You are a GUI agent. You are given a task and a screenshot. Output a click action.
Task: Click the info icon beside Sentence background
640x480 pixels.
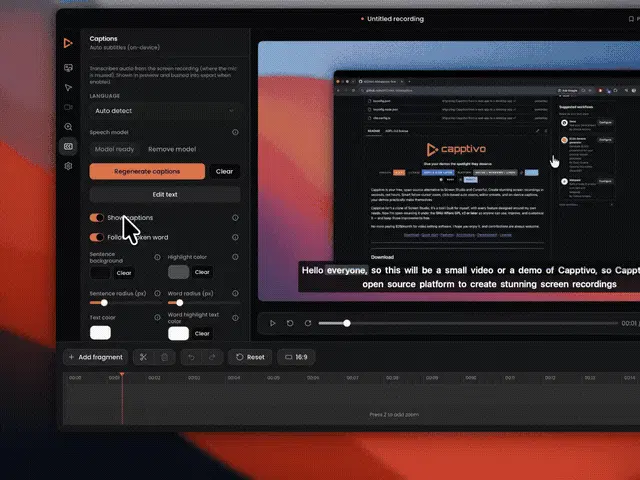click(157, 257)
